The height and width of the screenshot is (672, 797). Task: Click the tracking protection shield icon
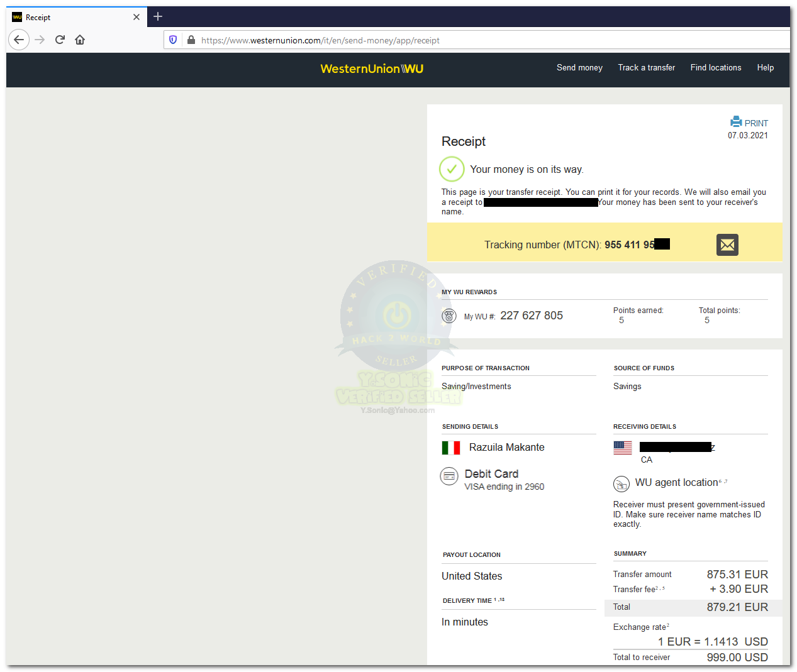[173, 40]
